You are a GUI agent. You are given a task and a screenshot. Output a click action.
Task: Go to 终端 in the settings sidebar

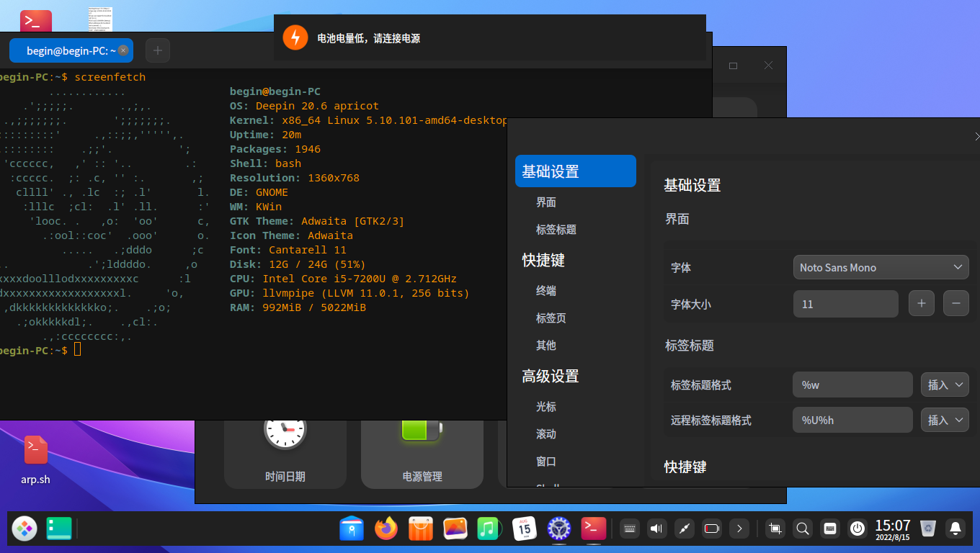point(546,291)
